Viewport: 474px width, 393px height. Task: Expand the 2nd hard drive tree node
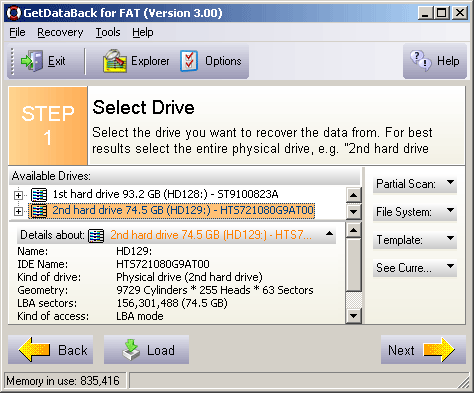(x=18, y=211)
